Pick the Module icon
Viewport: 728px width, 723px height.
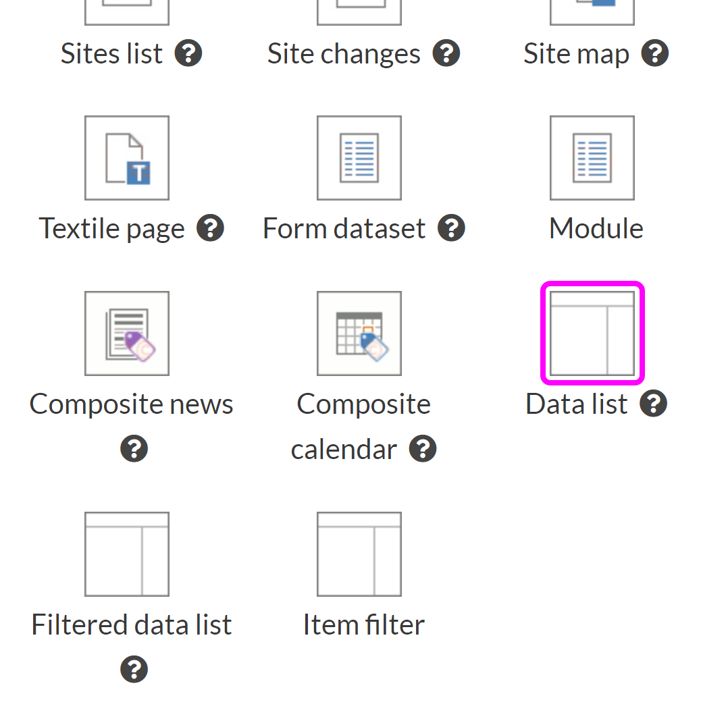click(x=592, y=158)
